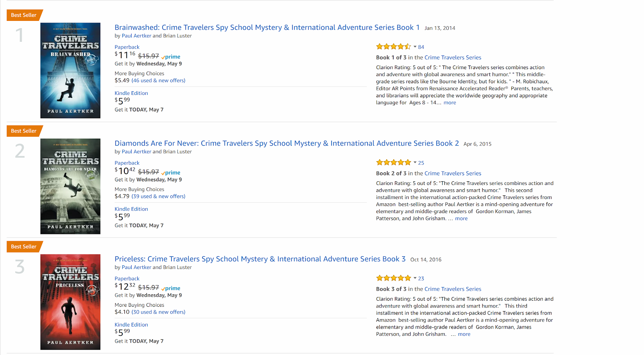
Task: Click the prime badge on Priceless paperback
Action: click(x=171, y=288)
